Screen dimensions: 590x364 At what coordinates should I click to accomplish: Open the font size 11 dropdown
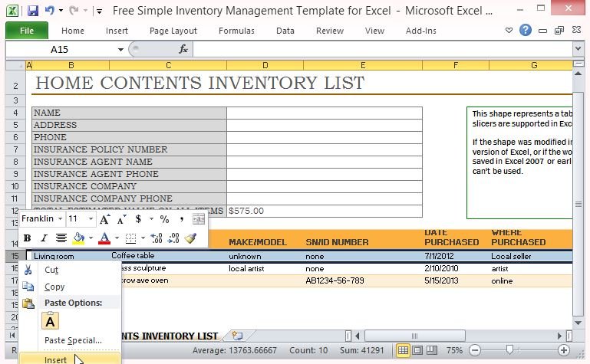(x=90, y=219)
